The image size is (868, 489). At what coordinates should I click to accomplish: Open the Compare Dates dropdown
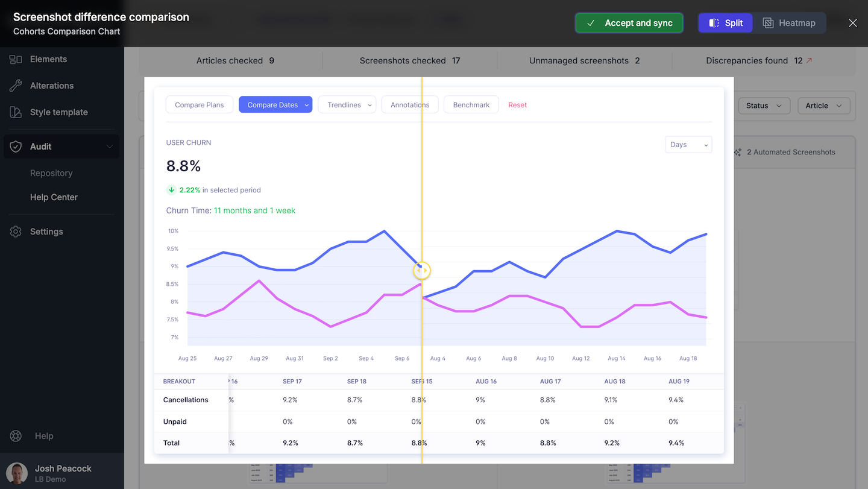275,105
